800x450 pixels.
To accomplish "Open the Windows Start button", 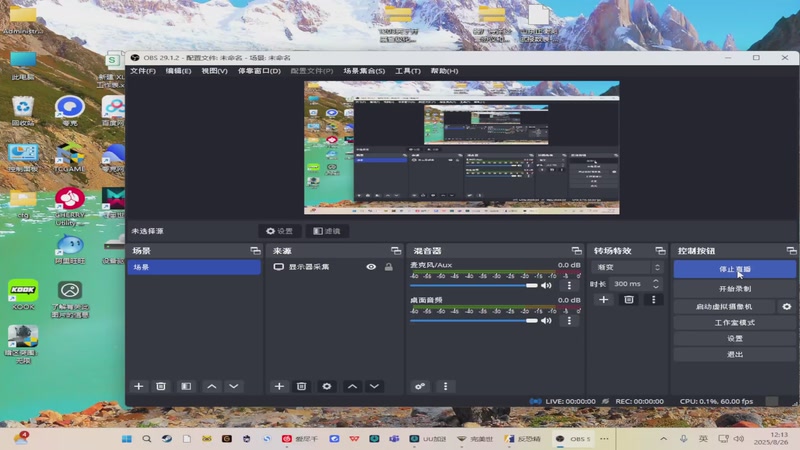I will [x=127, y=439].
